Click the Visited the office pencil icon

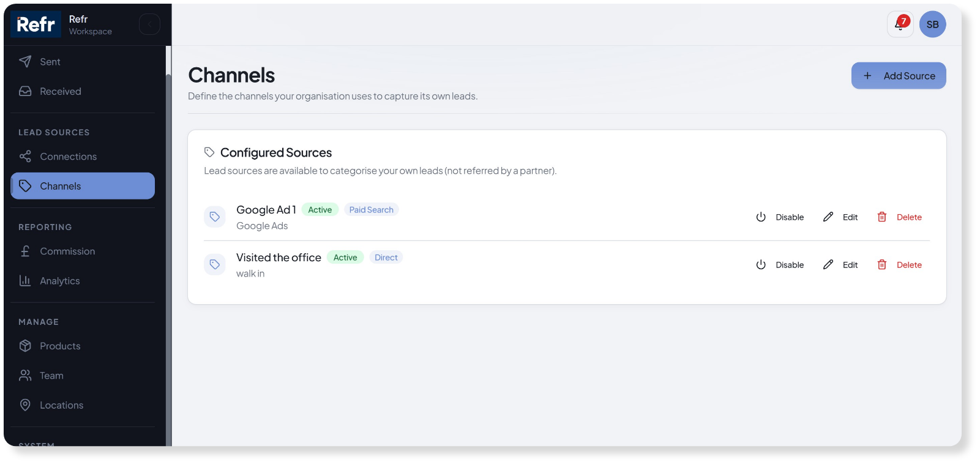(828, 265)
